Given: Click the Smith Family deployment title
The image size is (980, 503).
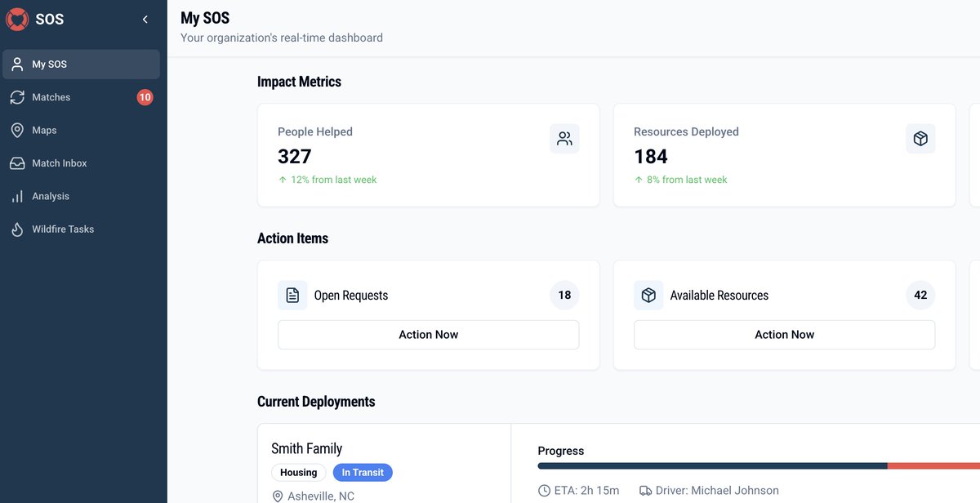Looking at the screenshot, I should (307, 448).
